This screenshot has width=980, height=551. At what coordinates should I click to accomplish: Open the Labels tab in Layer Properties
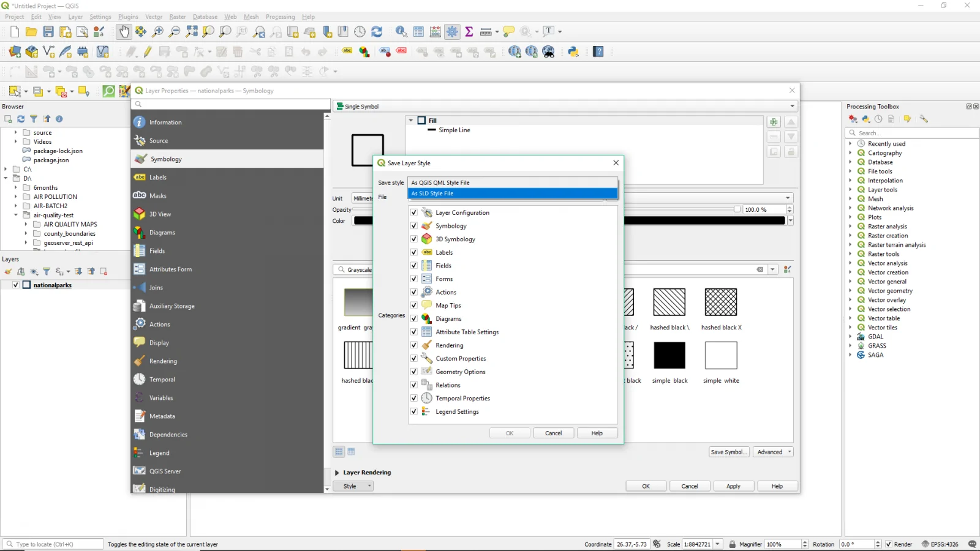(x=227, y=178)
